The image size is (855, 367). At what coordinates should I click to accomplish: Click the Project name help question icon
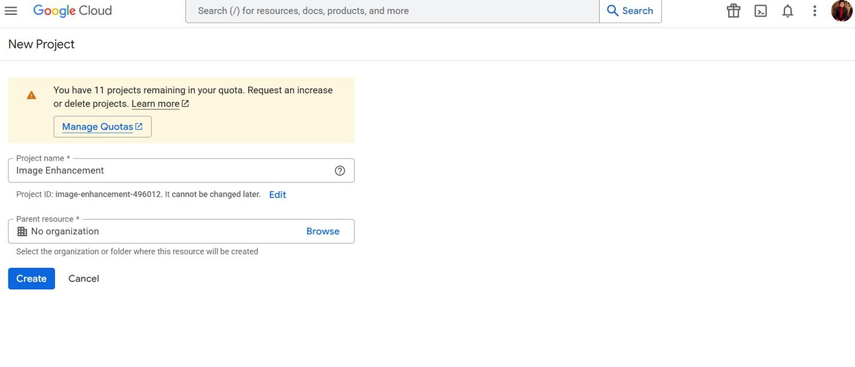[x=340, y=171]
